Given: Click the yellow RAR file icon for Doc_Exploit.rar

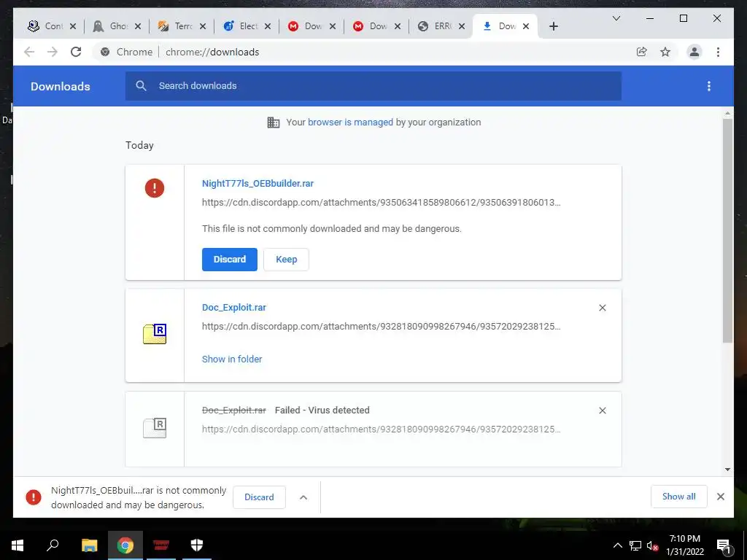Looking at the screenshot, I should tap(155, 334).
